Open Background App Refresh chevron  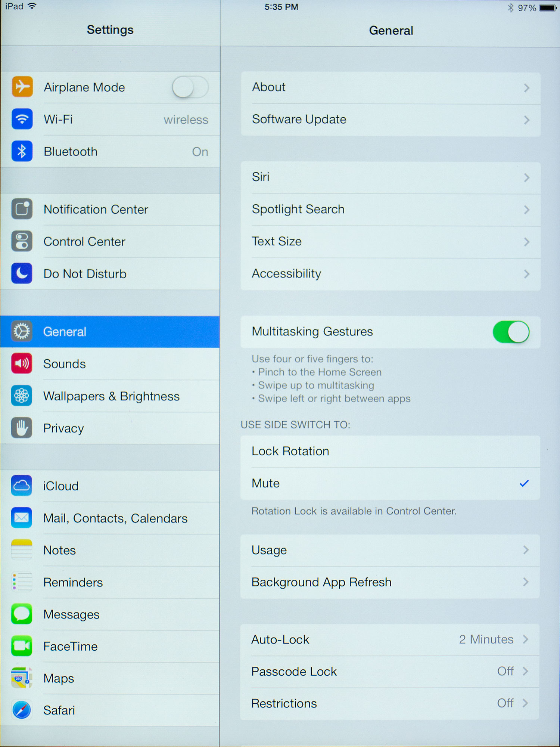tap(526, 582)
